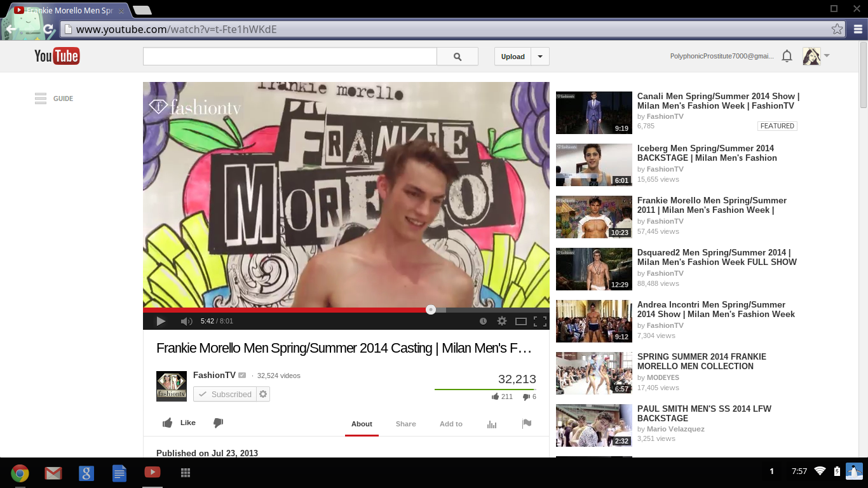Toggle theater mode player size
The width and height of the screenshot is (868, 488).
[x=521, y=322]
